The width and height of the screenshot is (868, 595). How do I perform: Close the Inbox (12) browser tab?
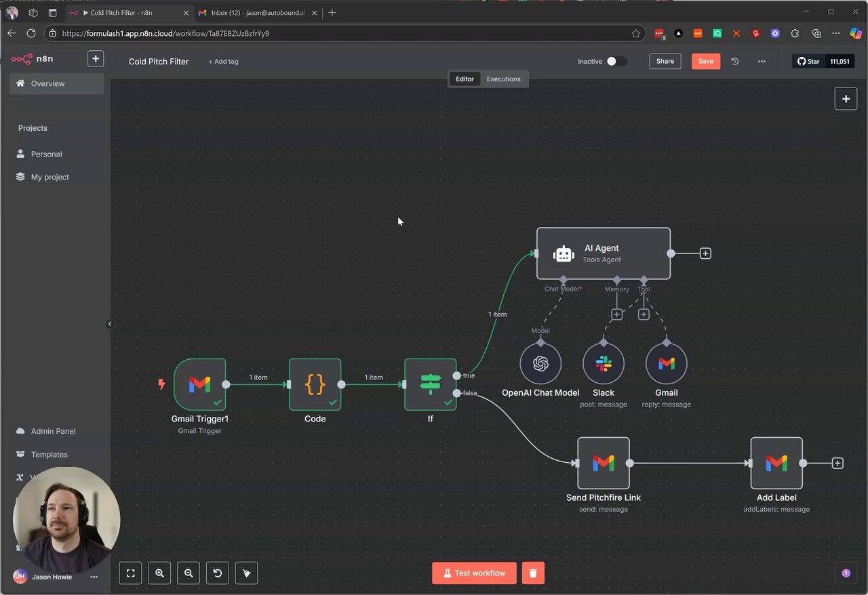[x=315, y=12]
